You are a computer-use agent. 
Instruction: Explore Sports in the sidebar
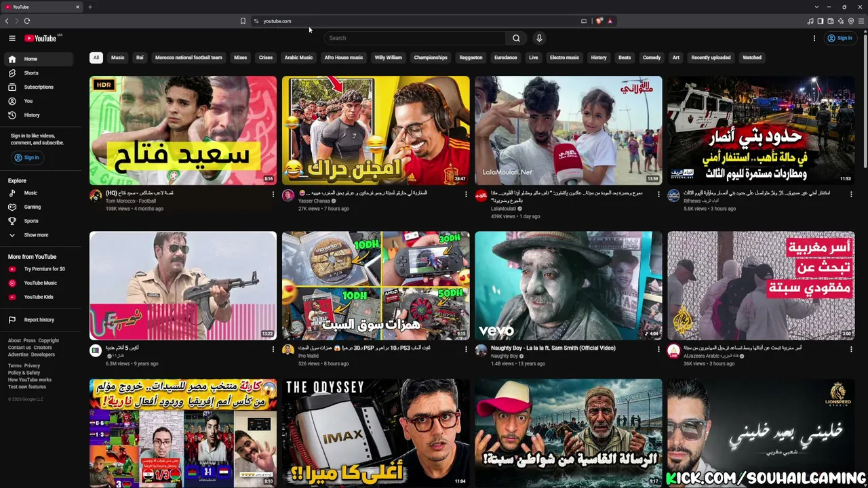pyautogui.click(x=37, y=221)
